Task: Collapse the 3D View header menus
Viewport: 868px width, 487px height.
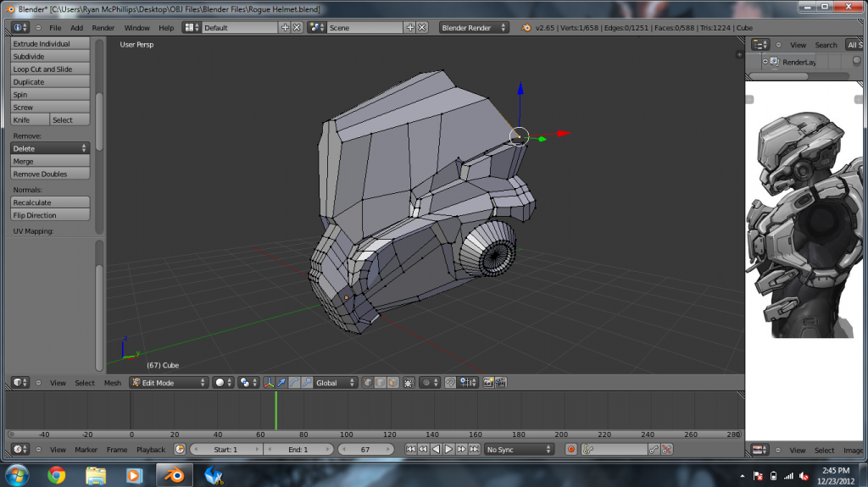Action: pyautogui.click(x=38, y=383)
